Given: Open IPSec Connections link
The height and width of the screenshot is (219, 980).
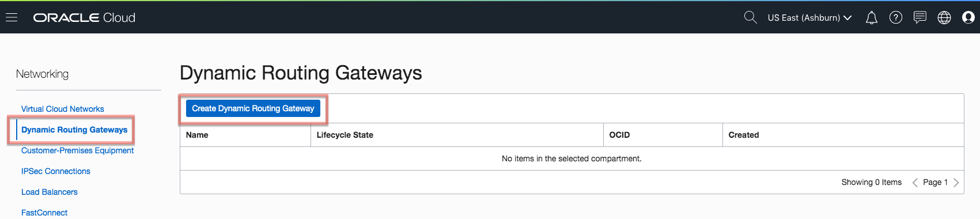Looking at the screenshot, I should [x=56, y=171].
